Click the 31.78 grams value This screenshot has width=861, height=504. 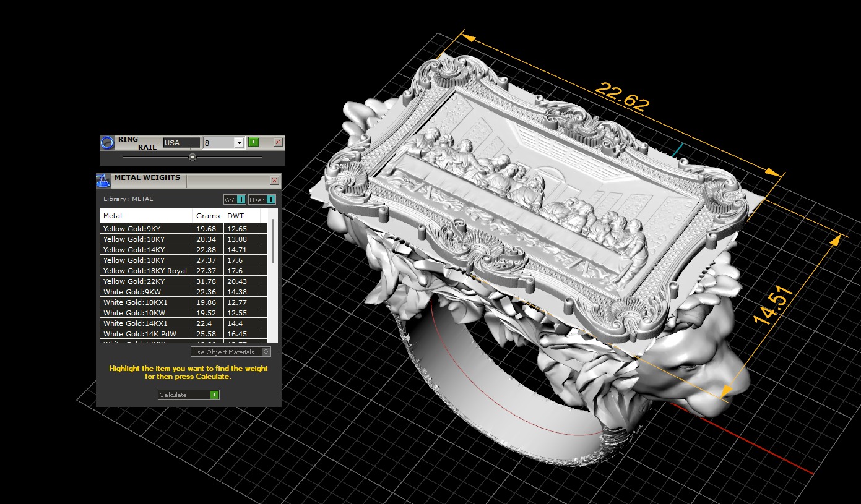tap(206, 281)
